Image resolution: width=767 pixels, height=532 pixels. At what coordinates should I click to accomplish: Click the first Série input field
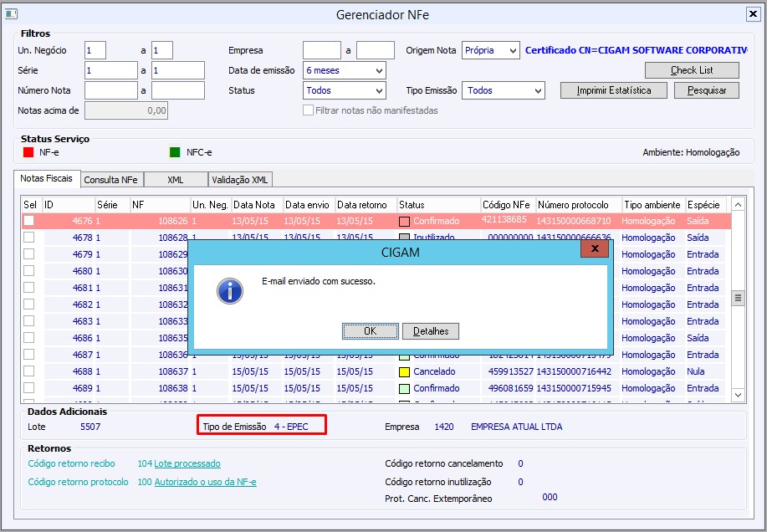111,70
